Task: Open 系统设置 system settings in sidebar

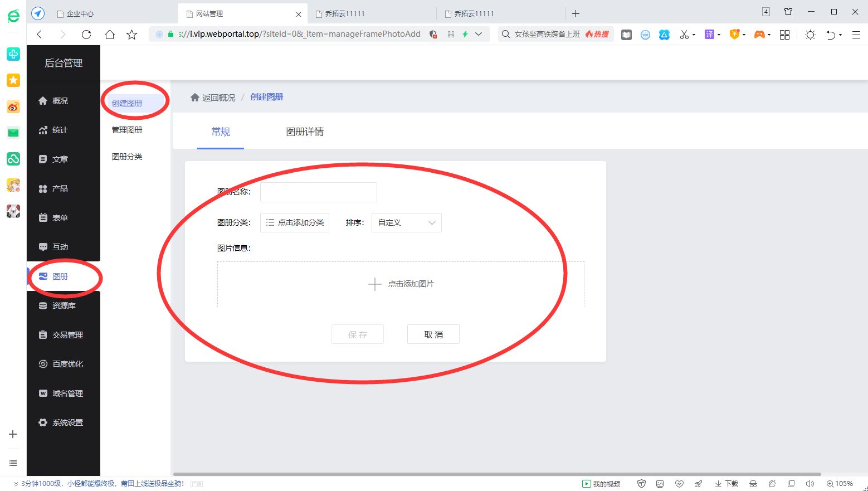Action: [67, 422]
